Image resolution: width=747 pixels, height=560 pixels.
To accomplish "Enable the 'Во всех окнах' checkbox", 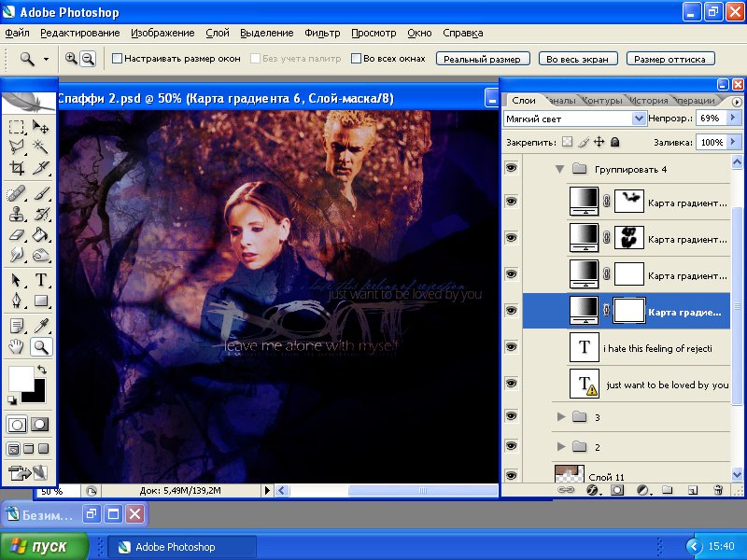I will tap(356, 58).
